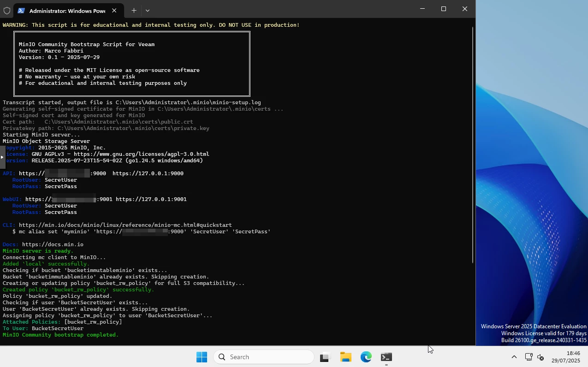Click the 'Connecting mc client to MinIO...' line
588x367 pixels.
(54, 257)
